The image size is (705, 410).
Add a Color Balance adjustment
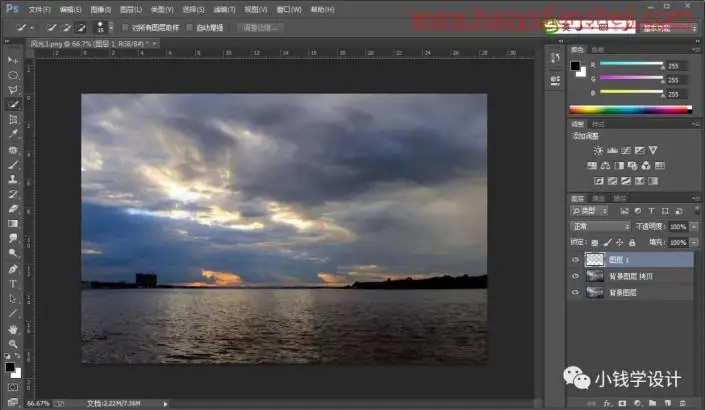605,165
